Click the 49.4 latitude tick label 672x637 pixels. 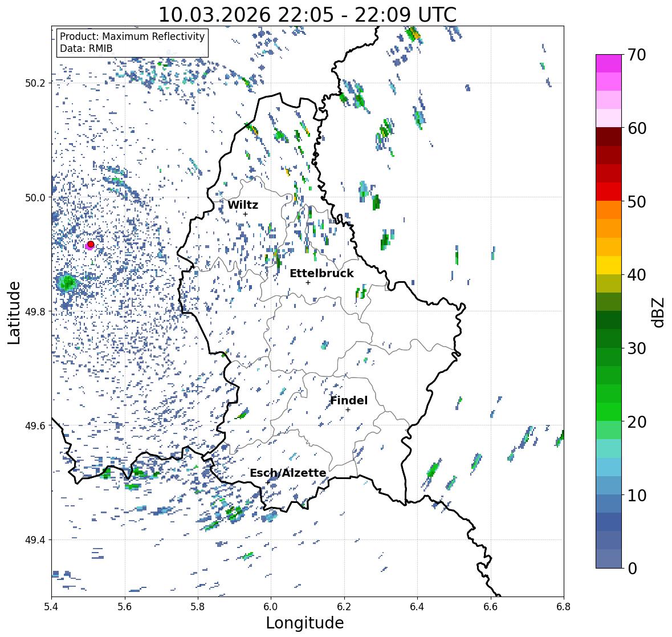(x=35, y=540)
